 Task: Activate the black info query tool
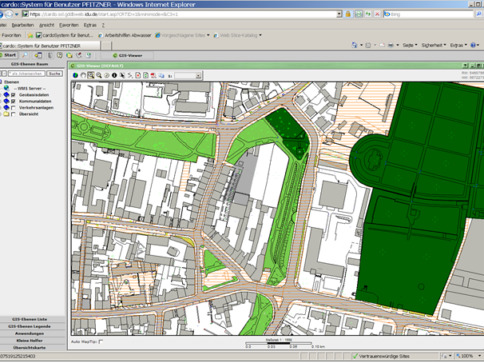click(x=114, y=76)
